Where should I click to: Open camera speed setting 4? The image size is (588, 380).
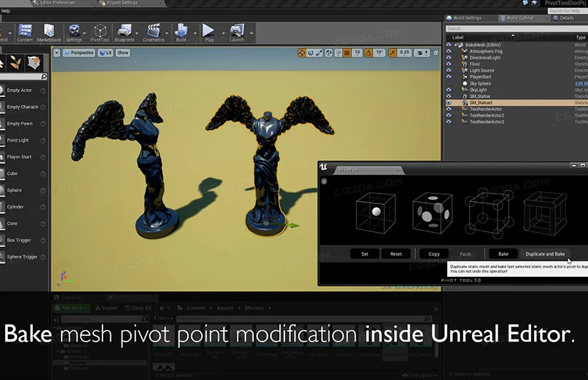[x=422, y=53]
